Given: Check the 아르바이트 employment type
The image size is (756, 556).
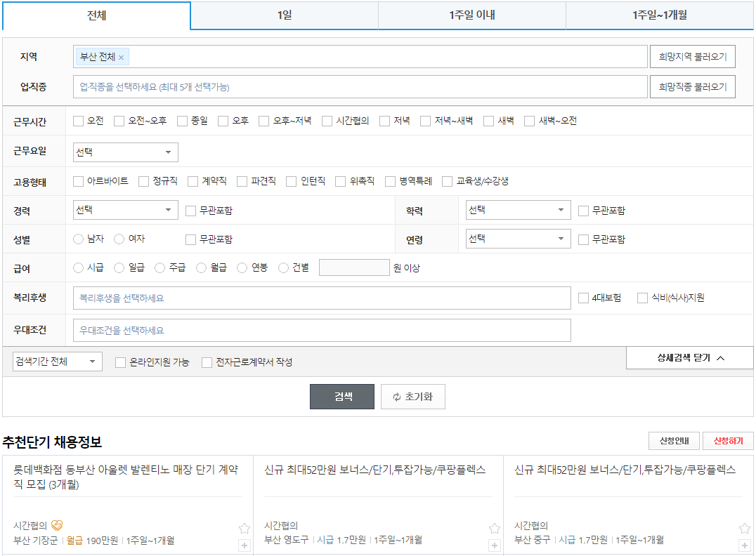Looking at the screenshot, I should coord(78,180).
